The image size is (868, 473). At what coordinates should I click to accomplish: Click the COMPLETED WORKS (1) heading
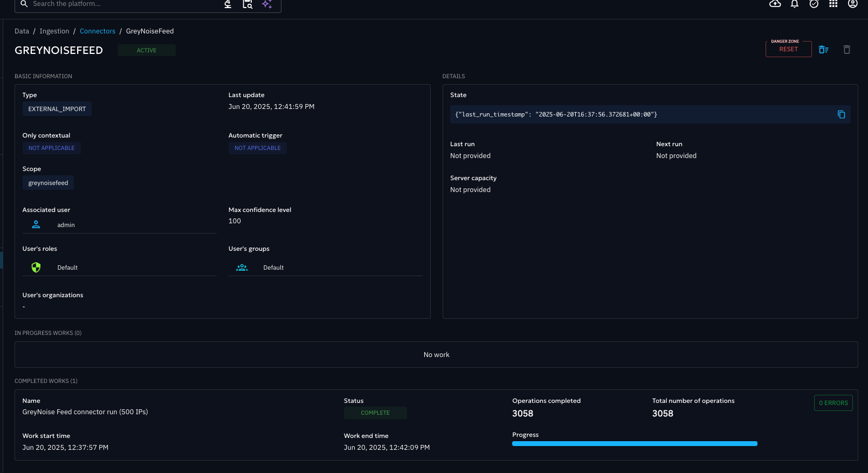(46, 381)
